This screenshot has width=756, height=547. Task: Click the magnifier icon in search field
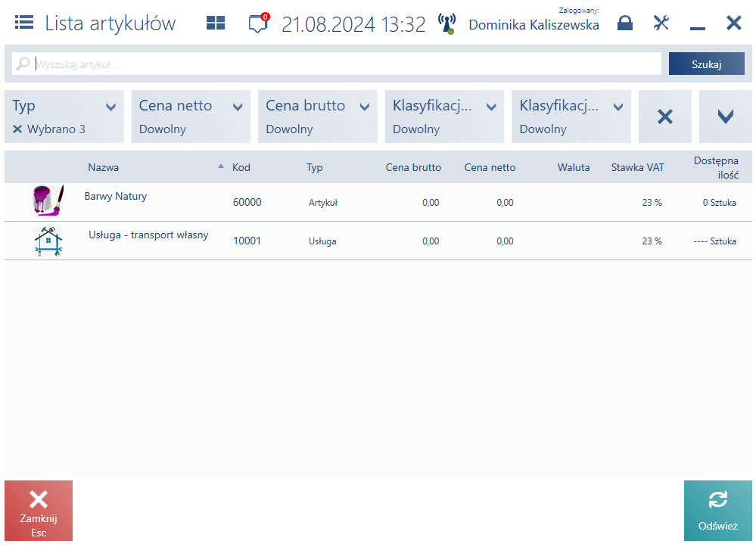coord(23,64)
